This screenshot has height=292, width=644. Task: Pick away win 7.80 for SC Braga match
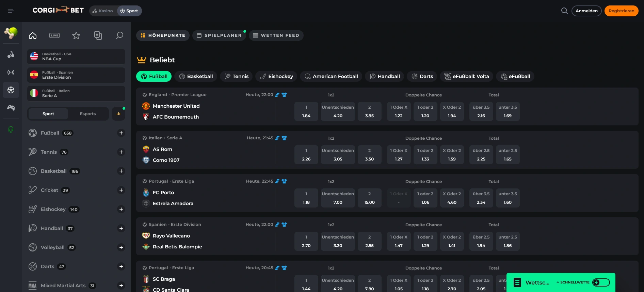(369, 283)
